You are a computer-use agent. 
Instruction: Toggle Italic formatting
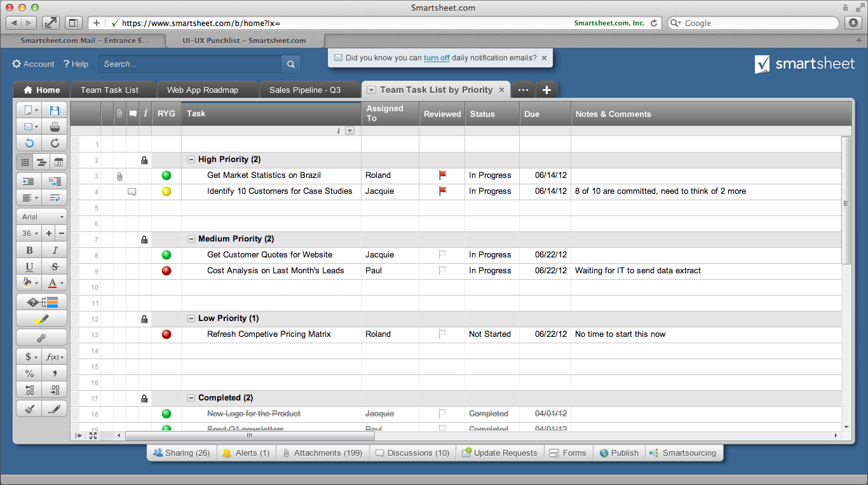click(55, 250)
